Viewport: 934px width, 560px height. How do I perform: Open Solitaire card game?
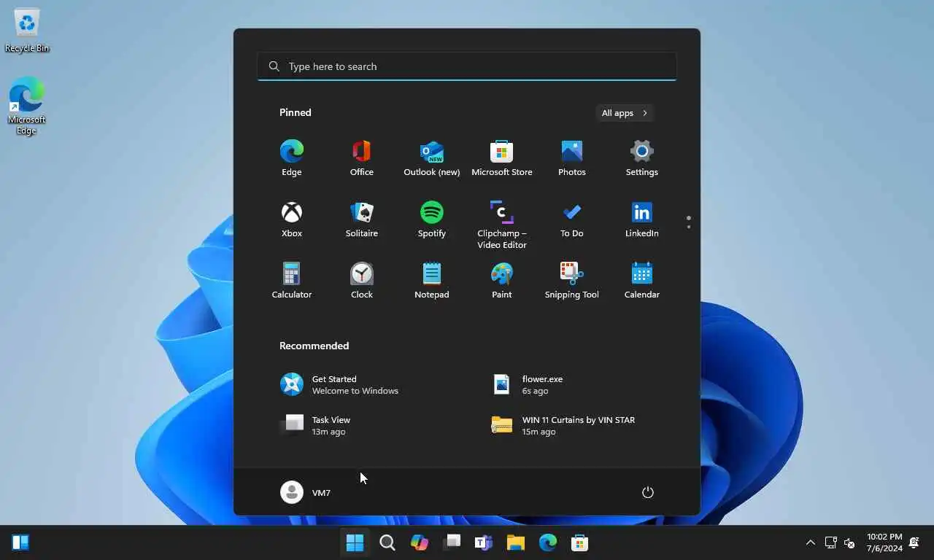tap(361, 219)
